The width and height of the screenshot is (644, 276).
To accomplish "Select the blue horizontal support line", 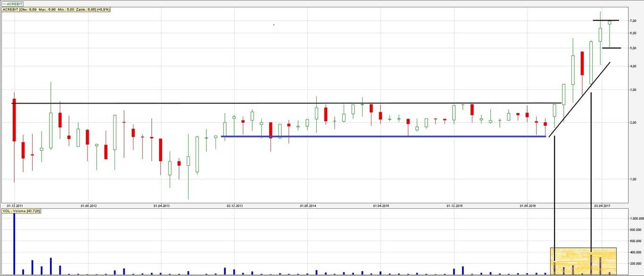I will pos(377,137).
